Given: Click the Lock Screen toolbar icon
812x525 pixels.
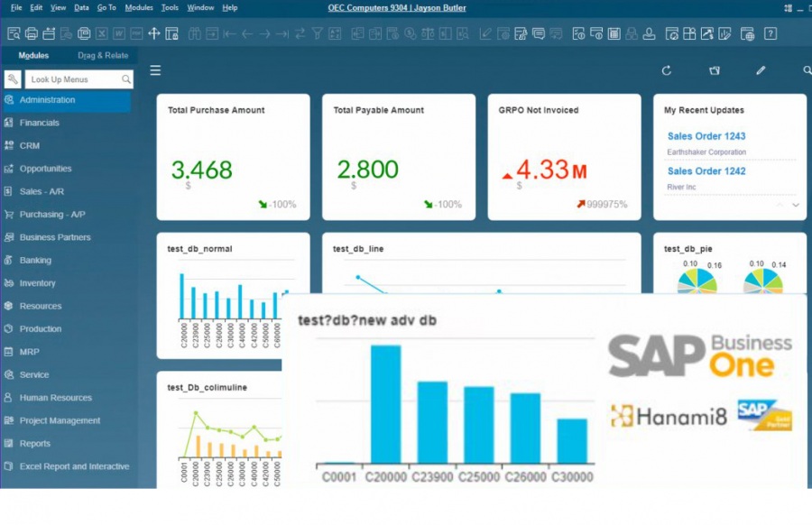Looking at the screenshot, I should pyautogui.click(x=172, y=33).
